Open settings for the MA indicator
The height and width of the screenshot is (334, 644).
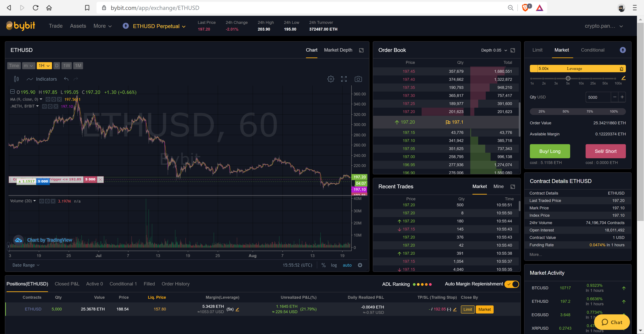pyautogui.click(x=54, y=99)
